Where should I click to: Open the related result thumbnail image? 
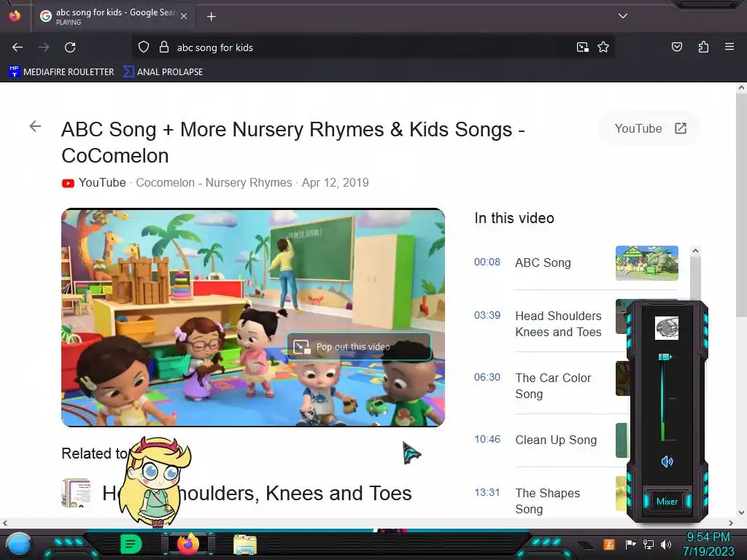(76, 493)
